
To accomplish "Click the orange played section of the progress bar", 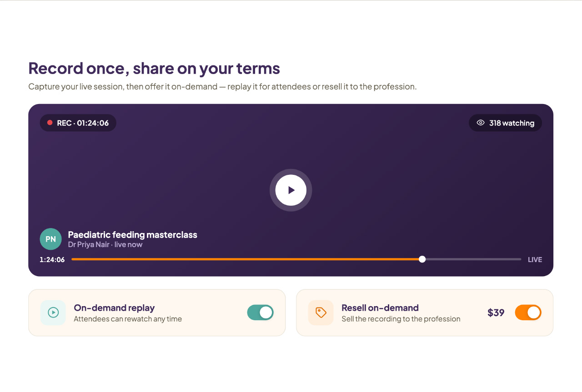I will tap(247, 259).
